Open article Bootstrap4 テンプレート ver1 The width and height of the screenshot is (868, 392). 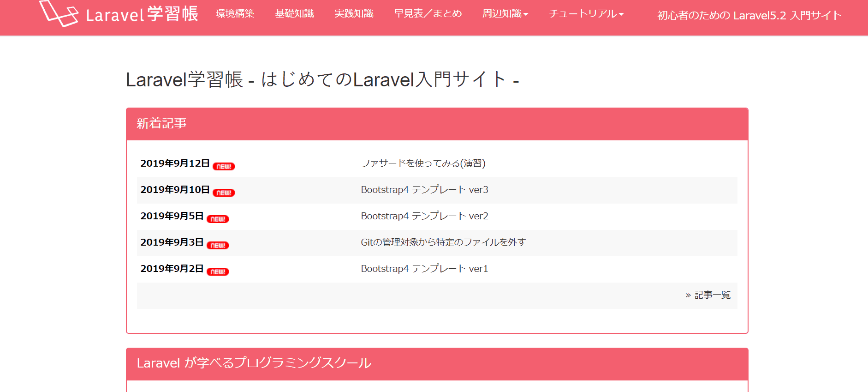(x=424, y=269)
